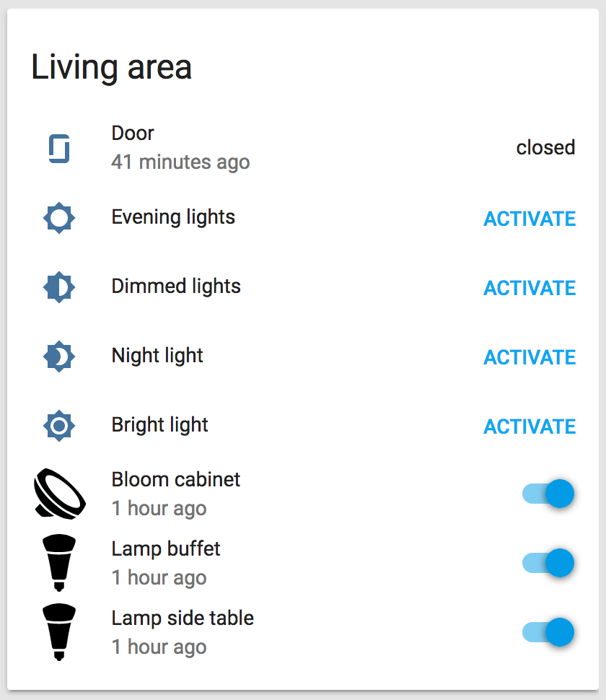Click the closed state of the Door
The width and height of the screenshot is (606, 700).
pyautogui.click(x=546, y=148)
